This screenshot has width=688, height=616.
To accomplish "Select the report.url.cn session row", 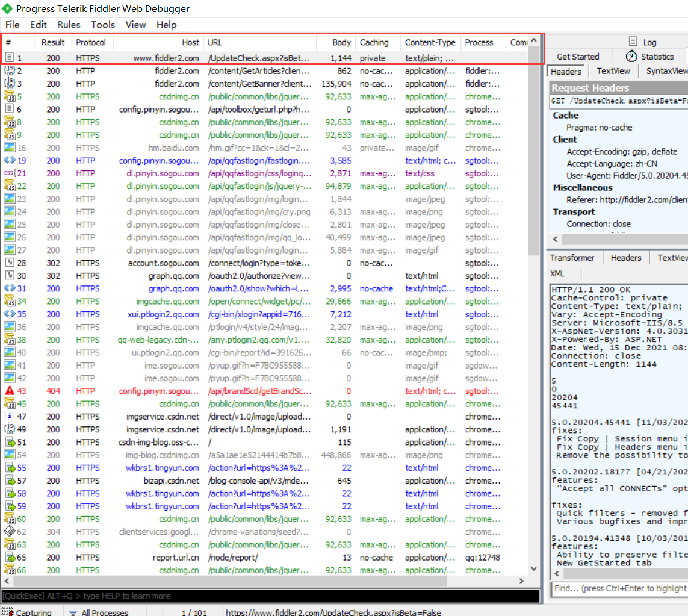I will (x=265, y=557).
